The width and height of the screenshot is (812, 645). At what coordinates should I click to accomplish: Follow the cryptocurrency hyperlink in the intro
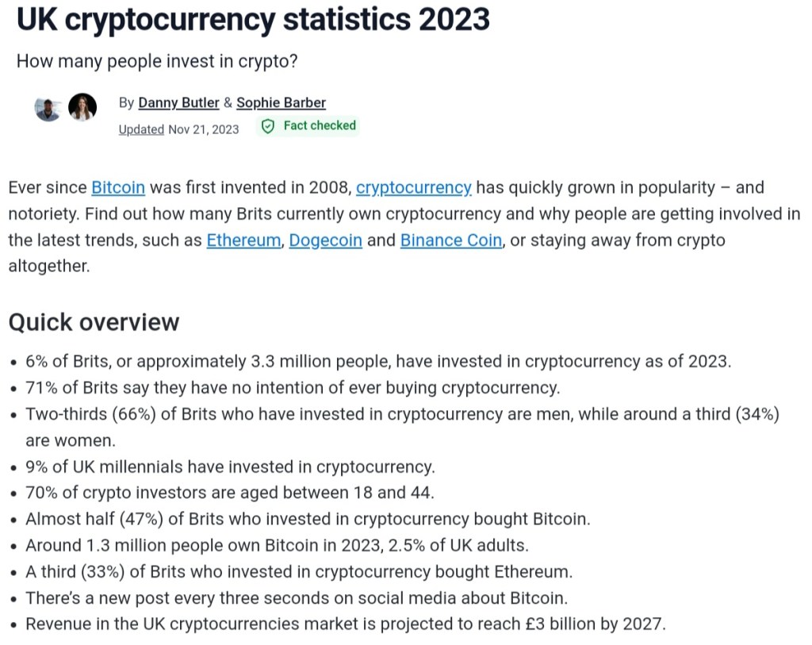414,188
